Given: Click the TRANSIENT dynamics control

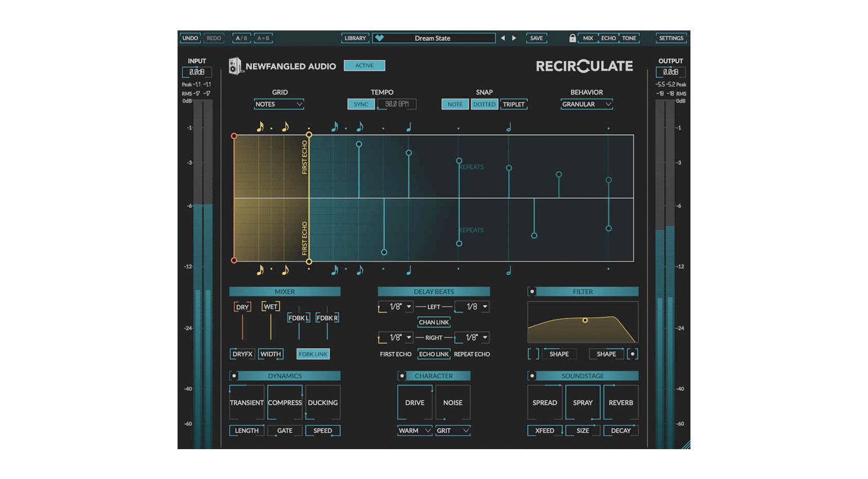Looking at the screenshot, I should (247, 402).
